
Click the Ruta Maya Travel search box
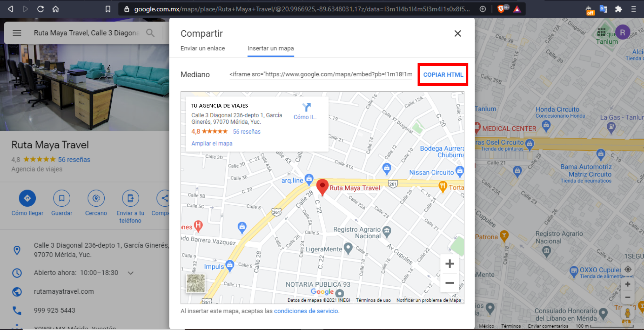86,33
